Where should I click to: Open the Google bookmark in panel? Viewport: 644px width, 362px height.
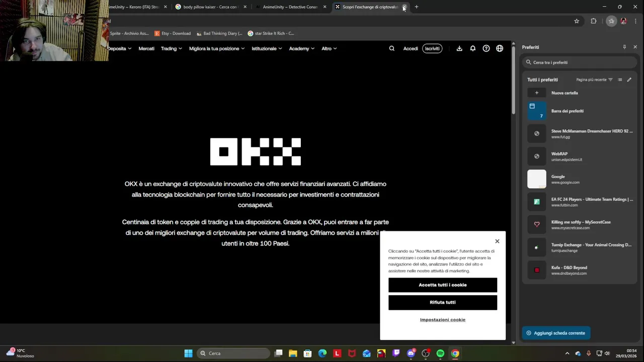pyautogui.click(x=580, y=179)
